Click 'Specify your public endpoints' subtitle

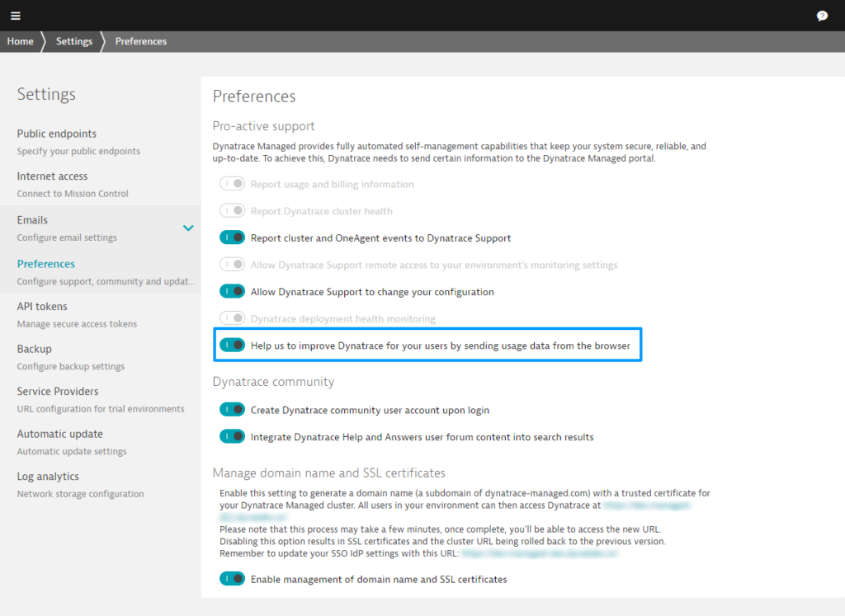(x=78, y=151)
